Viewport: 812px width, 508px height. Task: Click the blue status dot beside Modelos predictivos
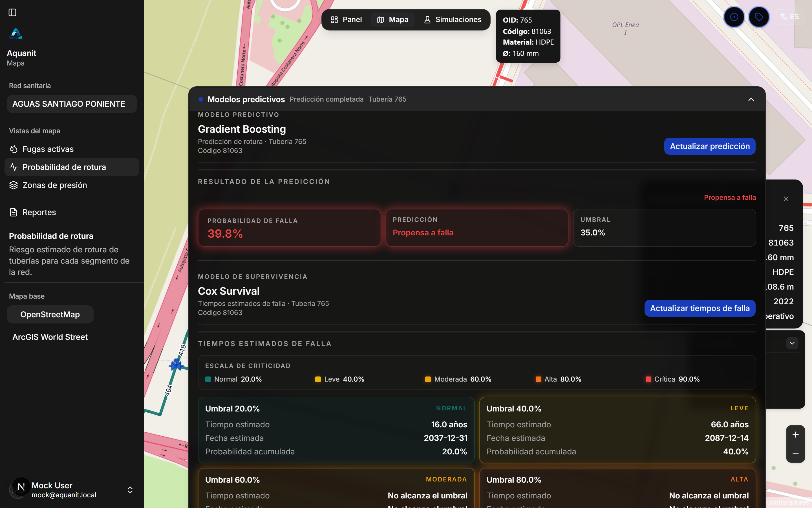coord(201,99)
